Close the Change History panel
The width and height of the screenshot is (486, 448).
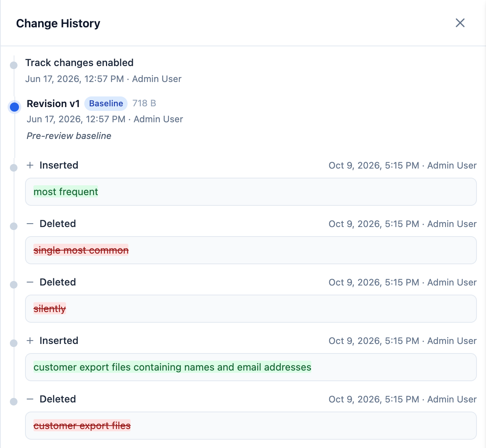(x=460, y=23)
